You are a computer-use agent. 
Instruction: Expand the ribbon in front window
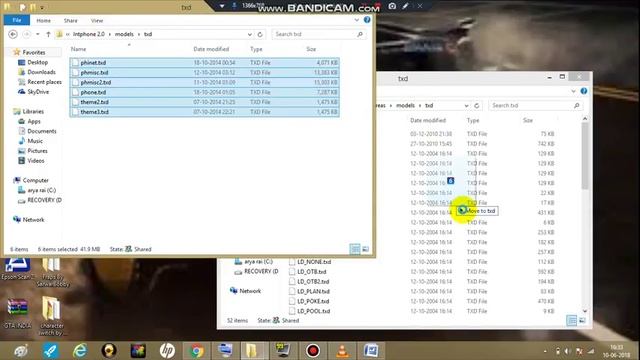(357, 20)
